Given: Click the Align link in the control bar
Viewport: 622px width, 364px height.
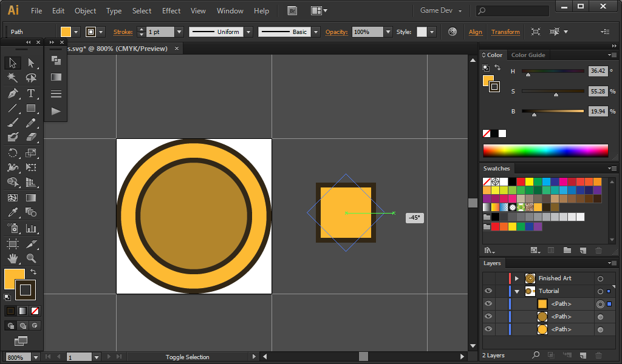Looking at the screenshot, I should point(476,32).
